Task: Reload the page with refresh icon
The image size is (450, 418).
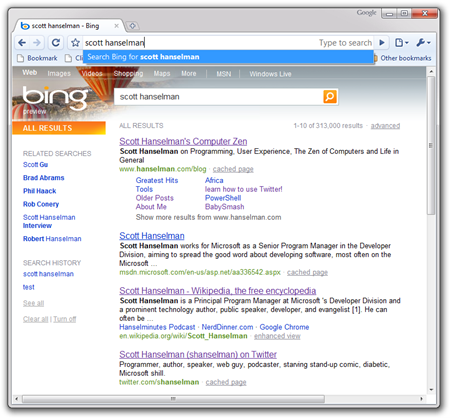Action: click(56, 43)
